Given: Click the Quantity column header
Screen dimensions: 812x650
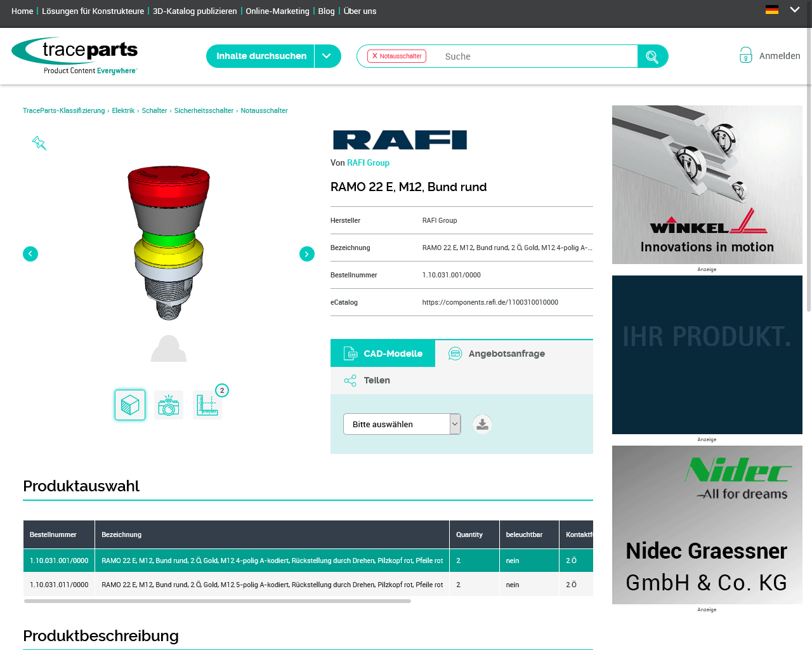Looking at the screenshot, I should [x=475, y=534].
